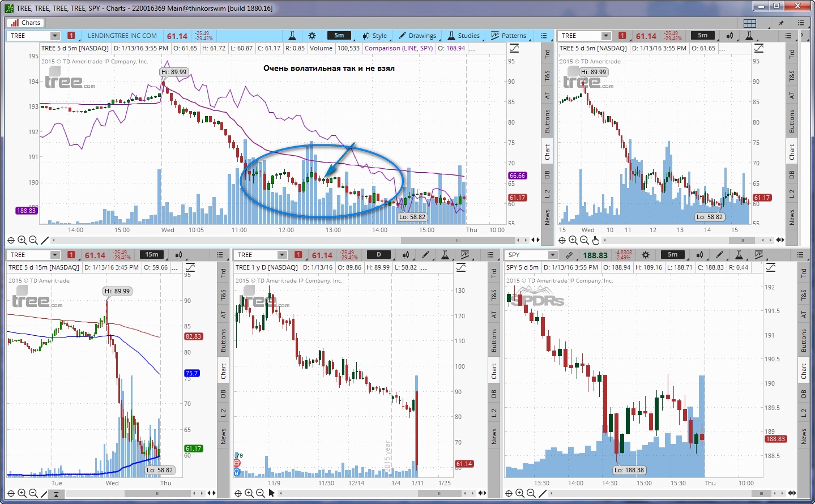Open chart settings gear in top-left TREE chart
This screenshot has height=504, width=815.
312,35
